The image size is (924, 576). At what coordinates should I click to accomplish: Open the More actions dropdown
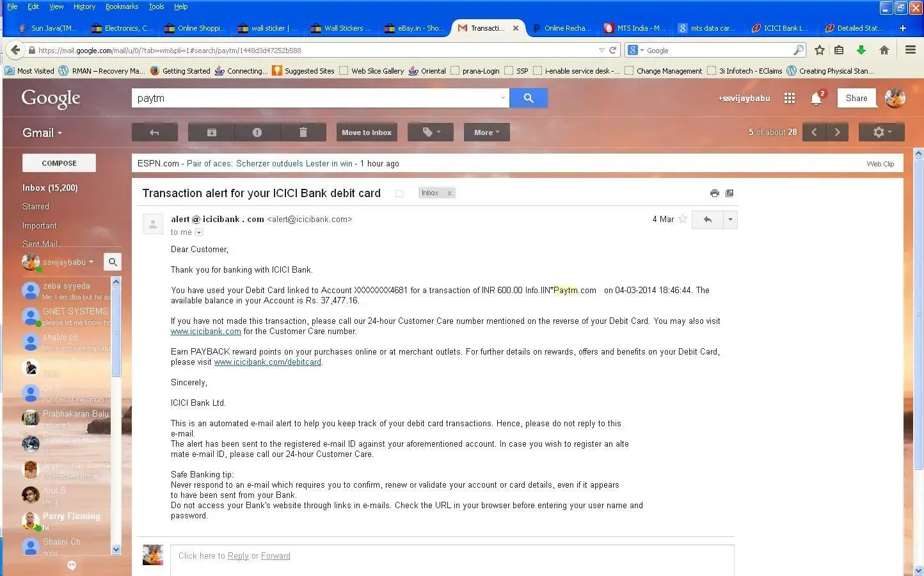(486, 132)
